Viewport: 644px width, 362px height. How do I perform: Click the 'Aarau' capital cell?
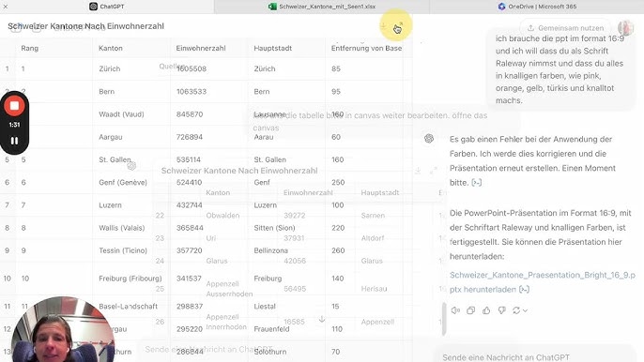(263, 137)
